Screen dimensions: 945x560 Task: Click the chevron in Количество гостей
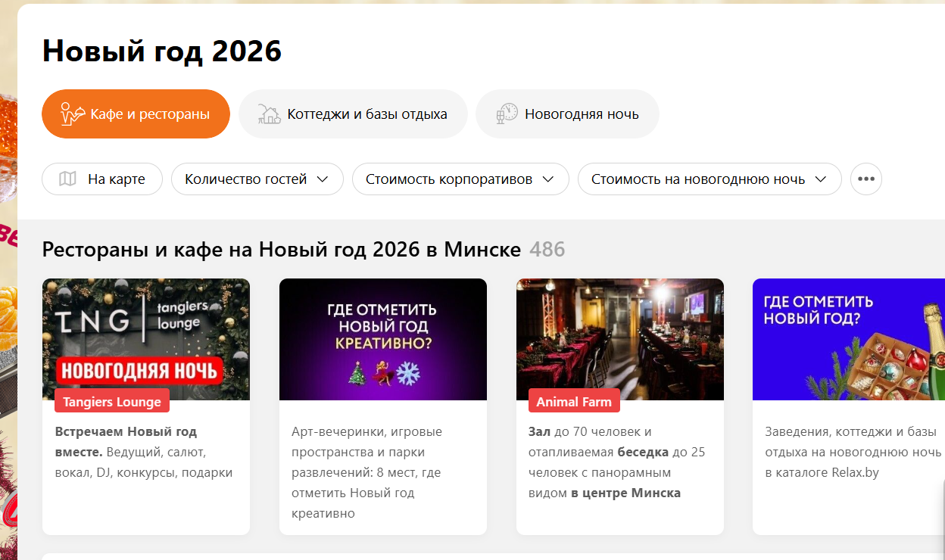point(323,179)
